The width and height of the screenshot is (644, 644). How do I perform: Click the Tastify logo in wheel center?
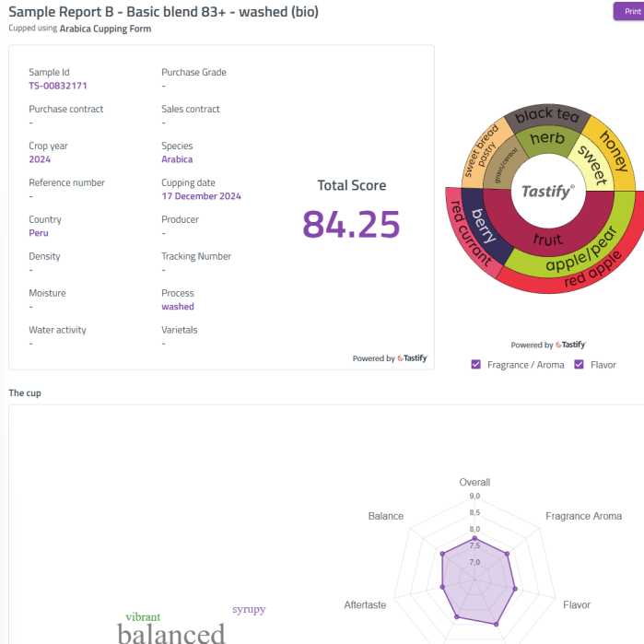547,192
